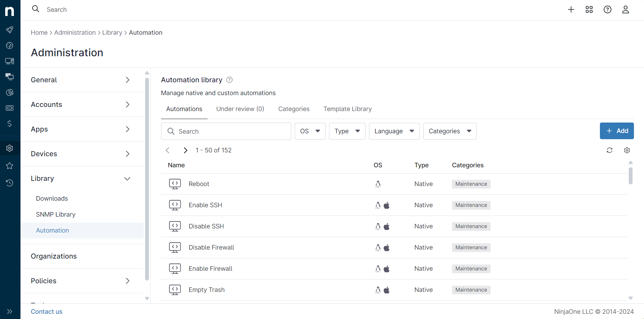Select the Dashboard speedometer icon in sidebar
This screenshot has width=644, height=319.
pos(10,45)
